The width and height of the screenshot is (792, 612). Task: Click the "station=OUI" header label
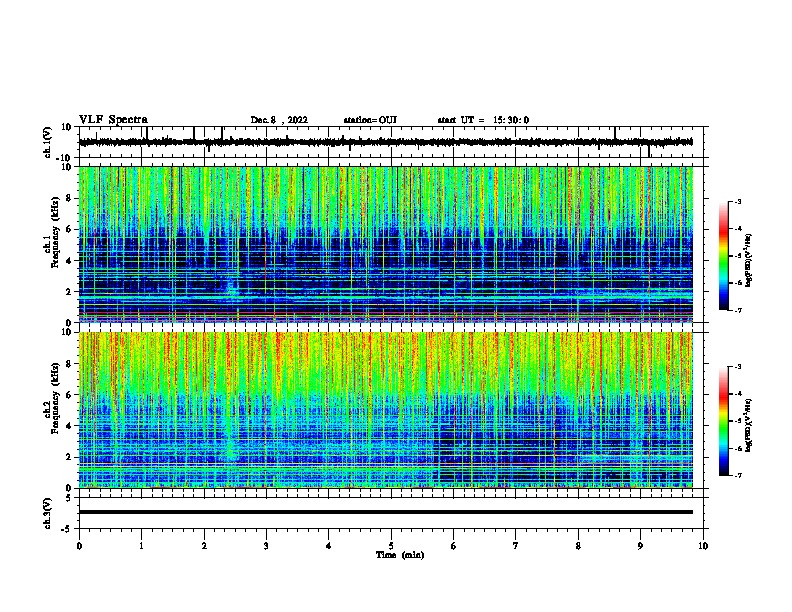370,120
